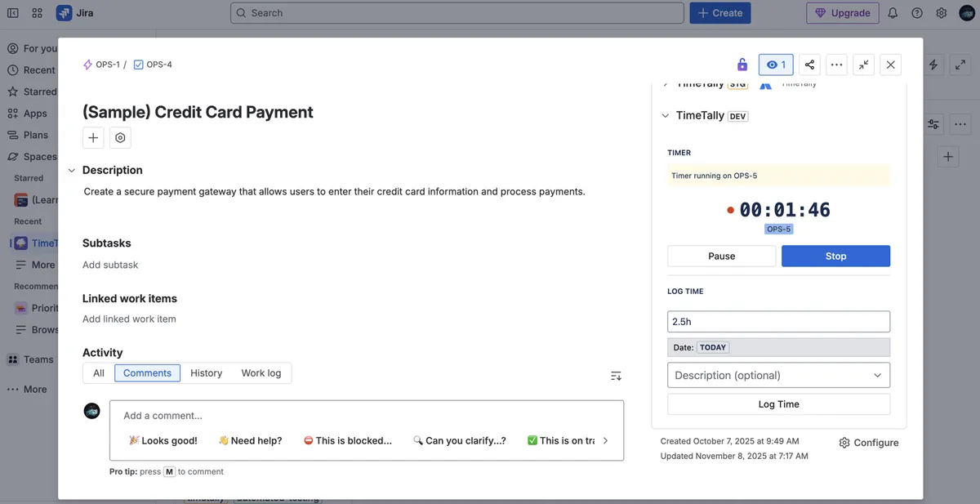The height and width of the screenshot is (504, 980).
Task: Click the log time 2.5h input
Action: click(x=778, y=322)
